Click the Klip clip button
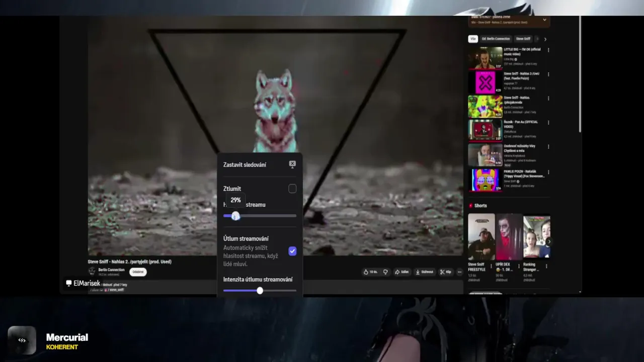The image size is (644, 362). (445, 272)
